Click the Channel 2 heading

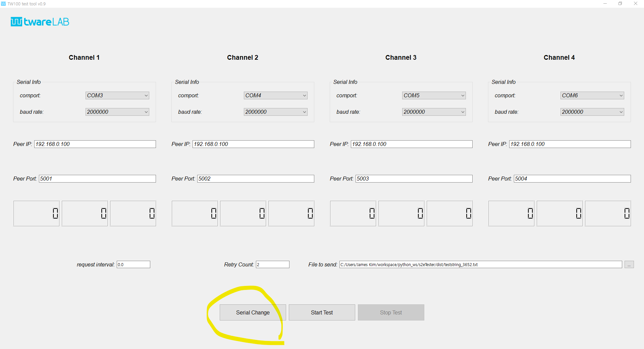[x=243, y=57]
